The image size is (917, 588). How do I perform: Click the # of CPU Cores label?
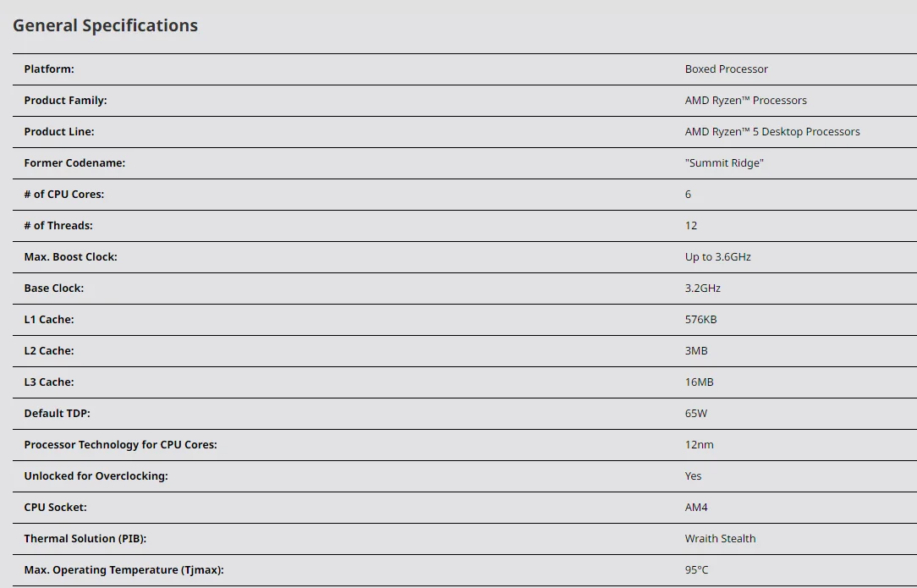(x=64, y=195)
